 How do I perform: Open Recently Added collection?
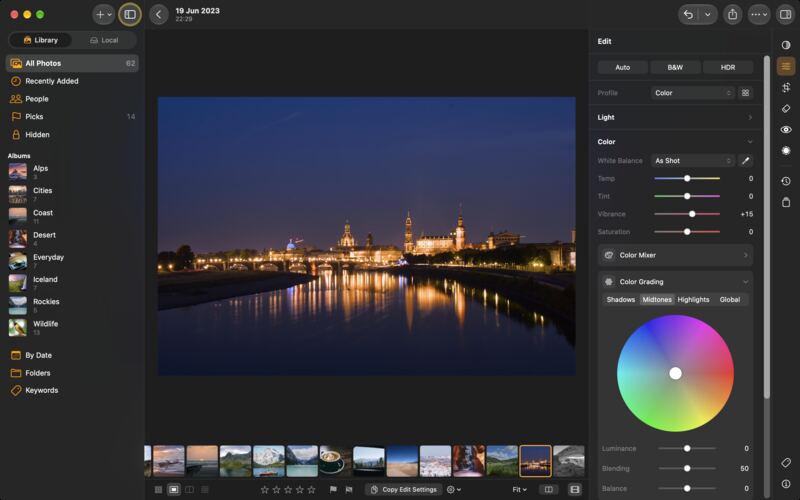point(72,81)
